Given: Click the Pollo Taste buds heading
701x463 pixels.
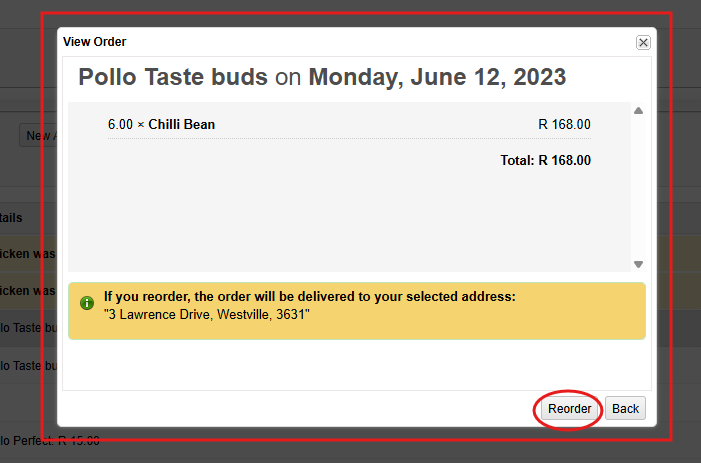Looking at the screenshot, I should click(173, 77).
